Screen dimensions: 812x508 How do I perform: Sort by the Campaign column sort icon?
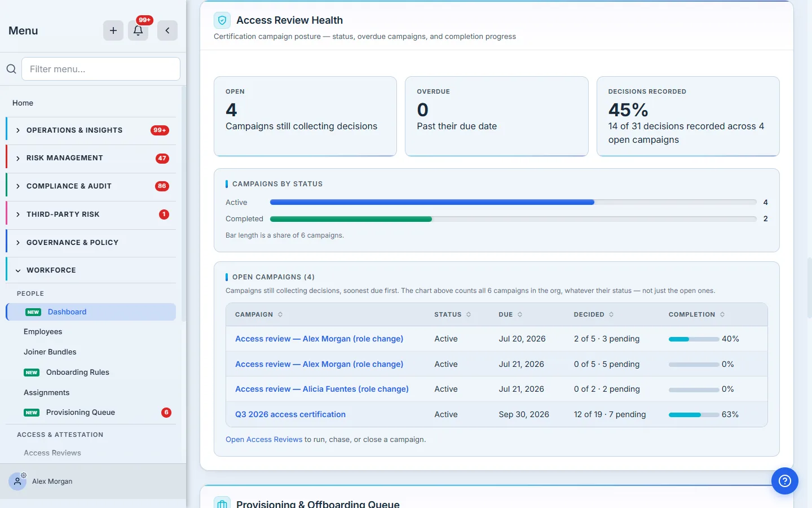280,314
